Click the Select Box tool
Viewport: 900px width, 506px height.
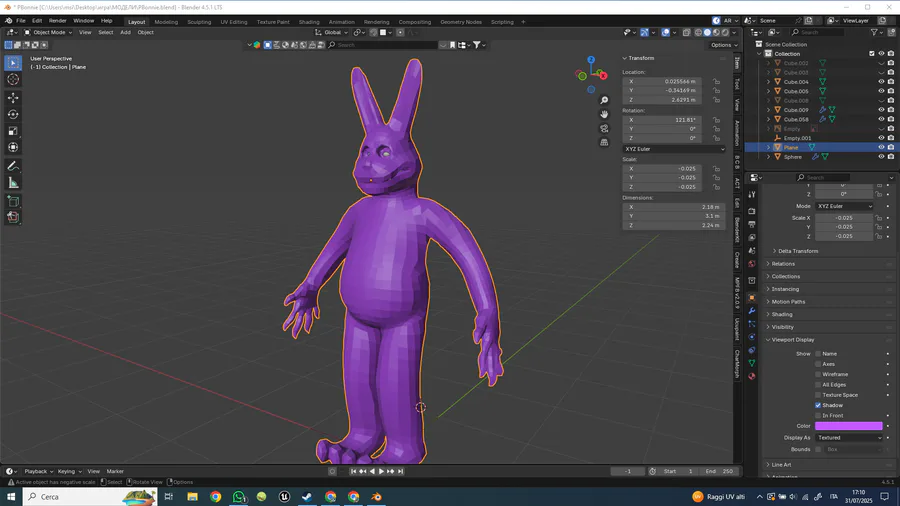(x=13, y=63)
